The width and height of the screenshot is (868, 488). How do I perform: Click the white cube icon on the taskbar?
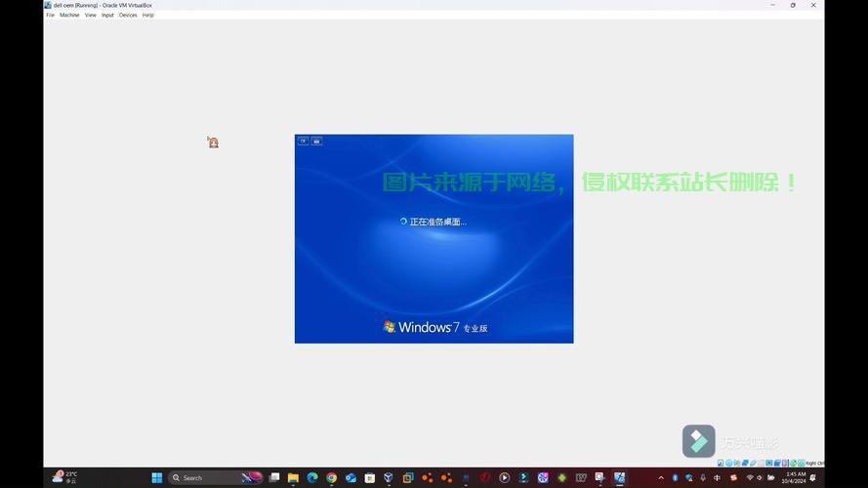(389, 477)
